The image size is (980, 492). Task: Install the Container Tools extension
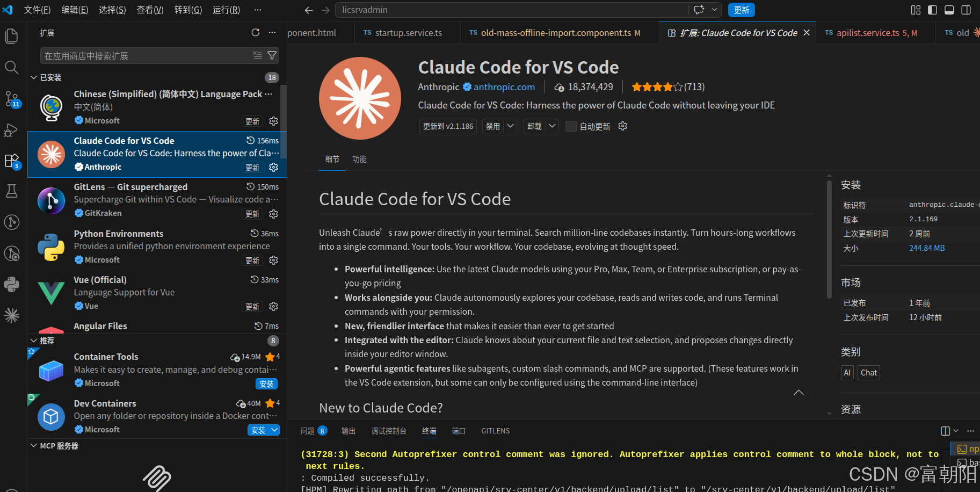click(266, 384)
